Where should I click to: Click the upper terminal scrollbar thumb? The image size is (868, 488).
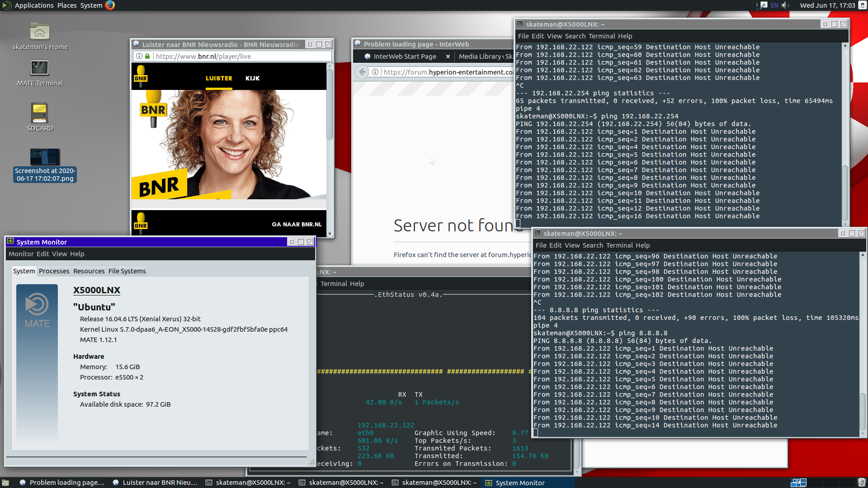pos(844,192)
